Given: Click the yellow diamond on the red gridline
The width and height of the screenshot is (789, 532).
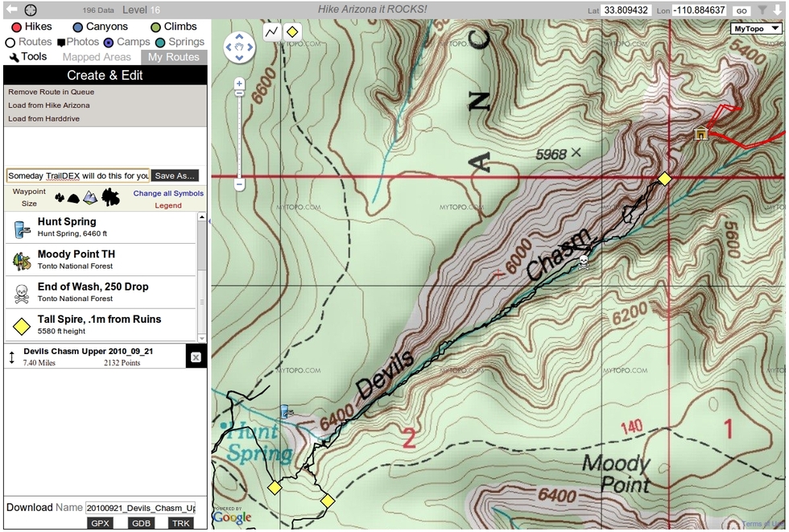Looking at the screenshot, I should (665, 179).
